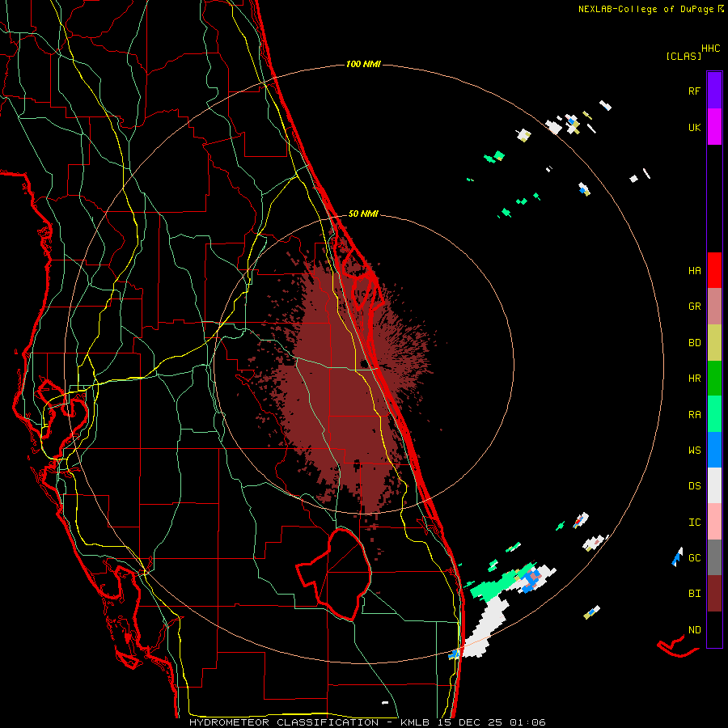Click the UK magenta legend color block
This screenshot has width=728, height=728.
[x=714, y=127]
